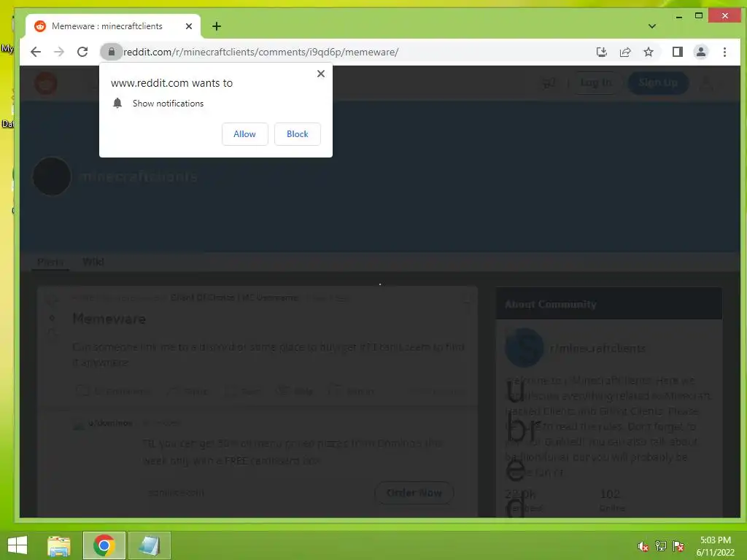Open Action Center flag icon
The image size is (747, 560).
point(678,545)
